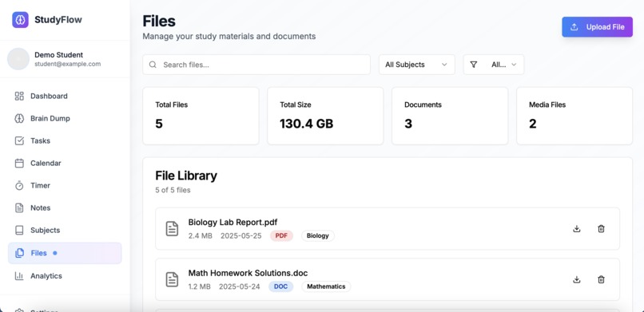644x312 pixels.
Task: Switch to Timer page
Action: (x=65, y=185)
